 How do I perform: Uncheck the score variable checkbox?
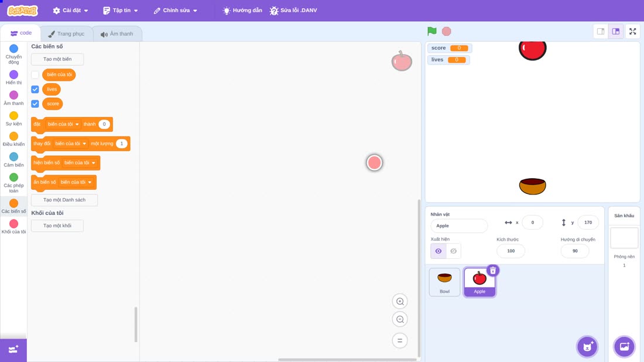click(x=35, y=104)
